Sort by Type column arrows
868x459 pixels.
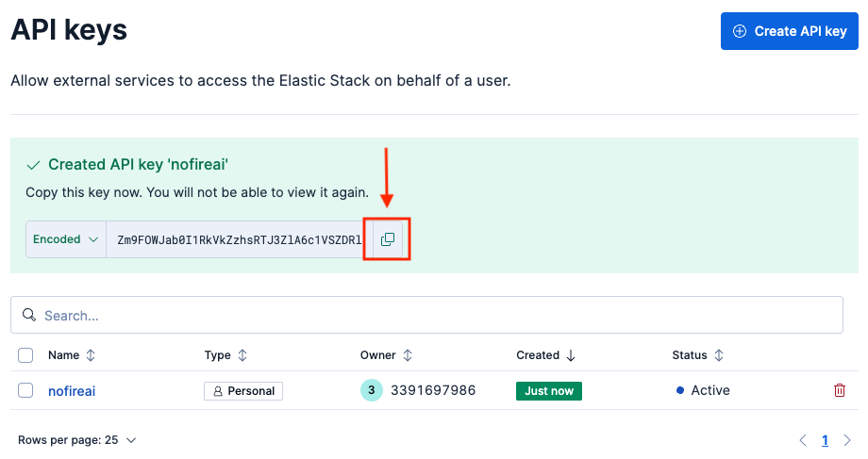242,355
